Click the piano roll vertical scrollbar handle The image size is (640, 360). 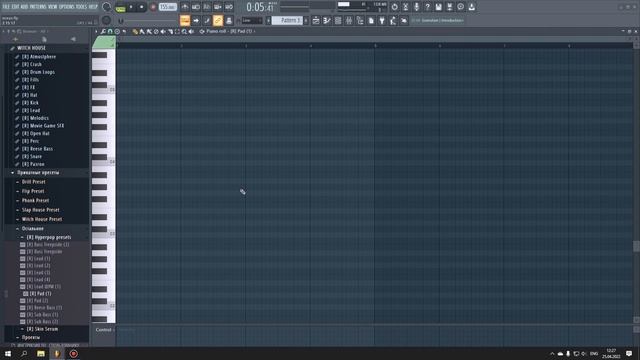pos(636,246)
